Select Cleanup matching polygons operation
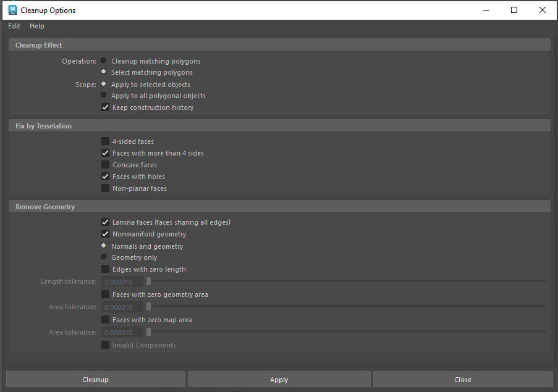This screenshot has width=558, height=392. tap(104, 61)
